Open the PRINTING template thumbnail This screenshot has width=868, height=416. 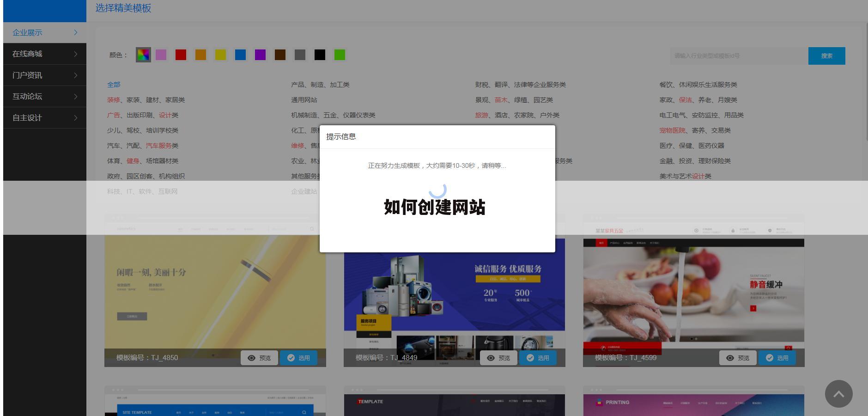click(x=694, y=401)
